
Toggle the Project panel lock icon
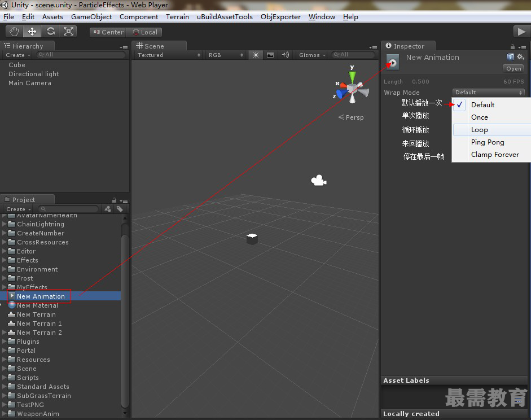(x=114, y=200)
